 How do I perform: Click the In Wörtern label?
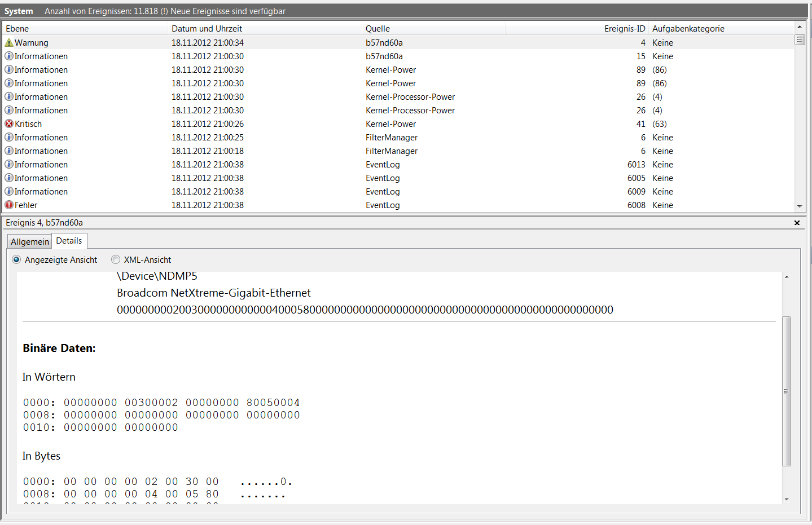49,377
